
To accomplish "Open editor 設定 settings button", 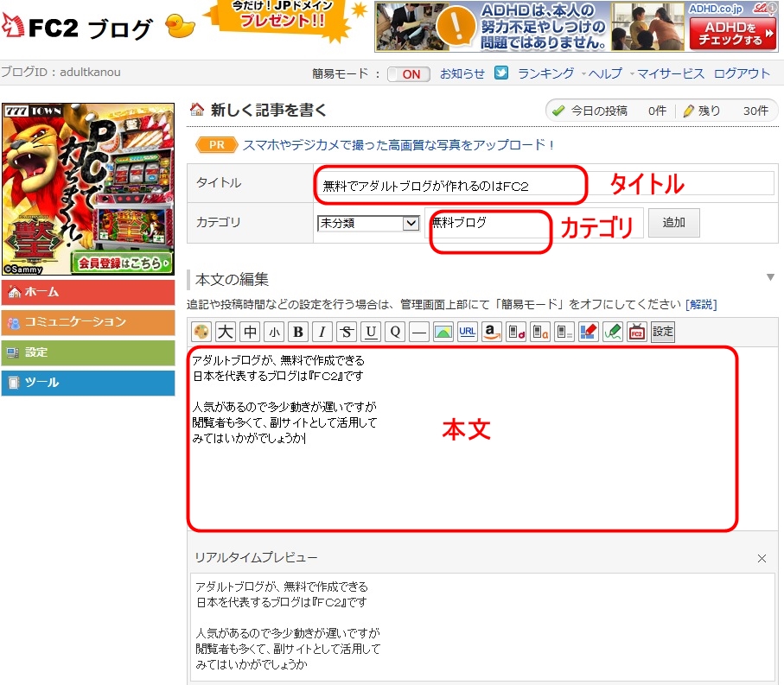I will tap(662, 332).
